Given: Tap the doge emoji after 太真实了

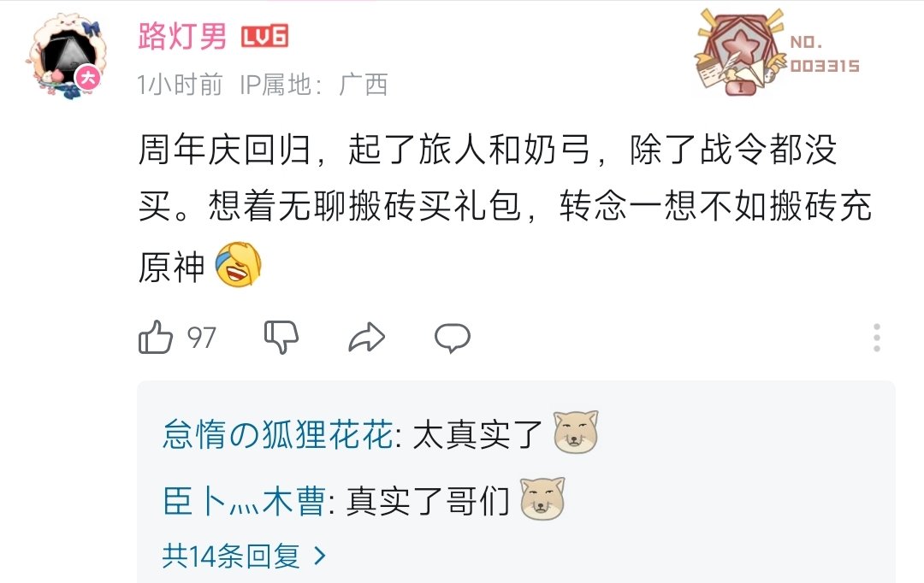Looking at the screenshot, I should (x=576, y=432).
